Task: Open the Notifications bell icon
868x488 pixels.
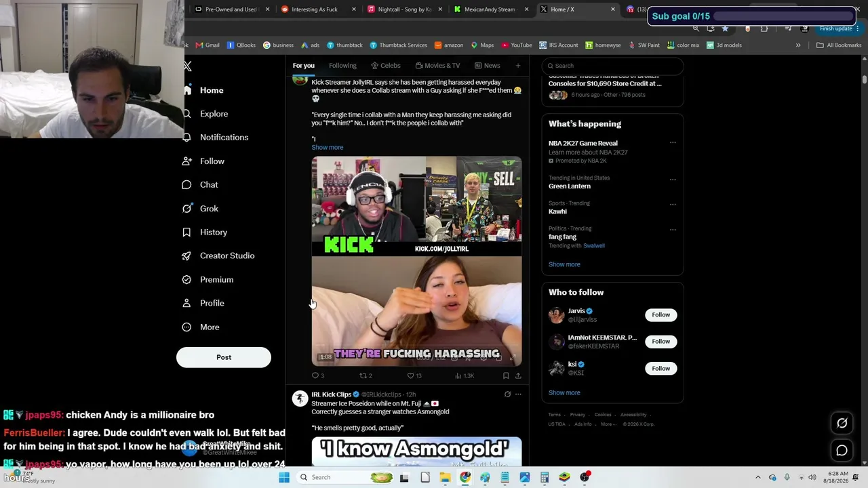Action: (187, 137)
